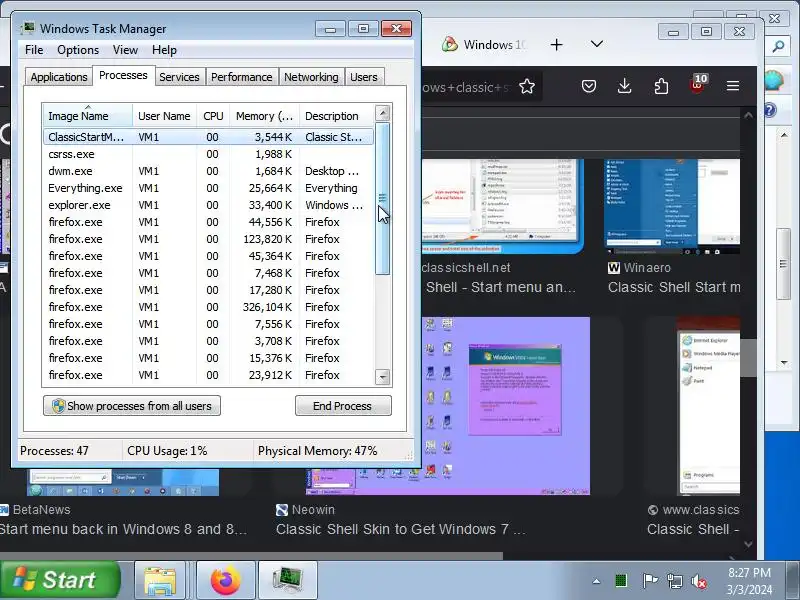
Task: Click Show processes from all users button
Action: pos(132,406)
